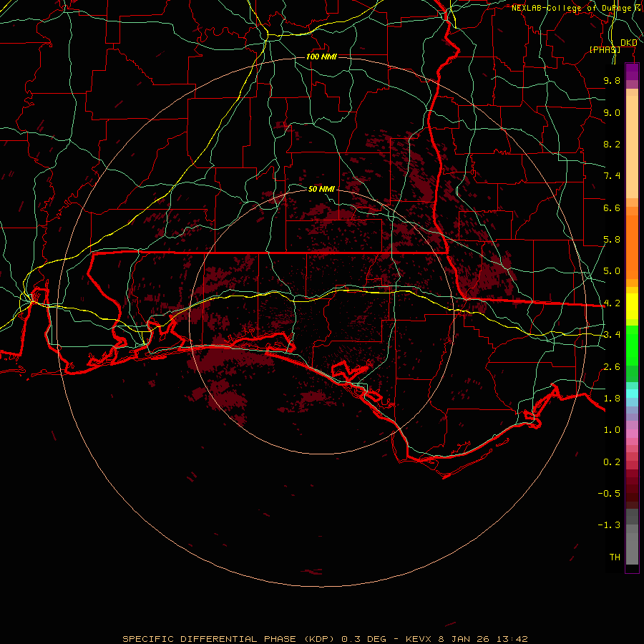Click the 6.6 value on the color scale
Screen dimensions: 644x644
[612, 208]
